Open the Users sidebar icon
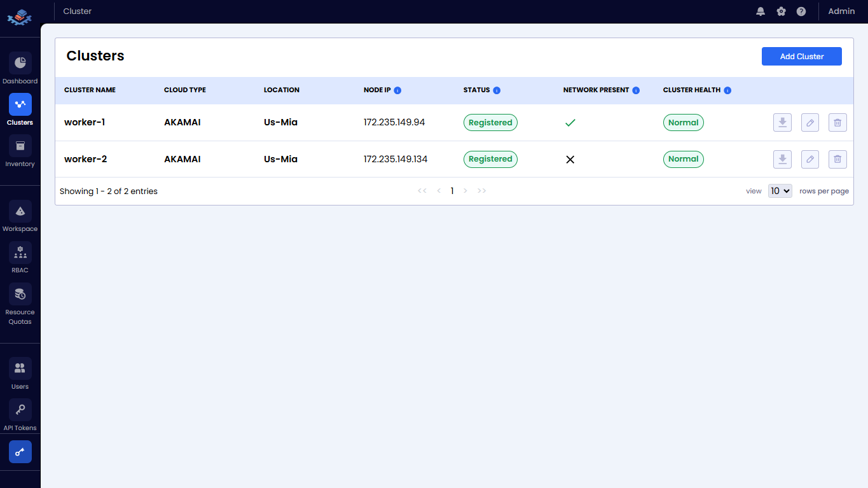The image size is (868, 488). click(x=20, y=368)
